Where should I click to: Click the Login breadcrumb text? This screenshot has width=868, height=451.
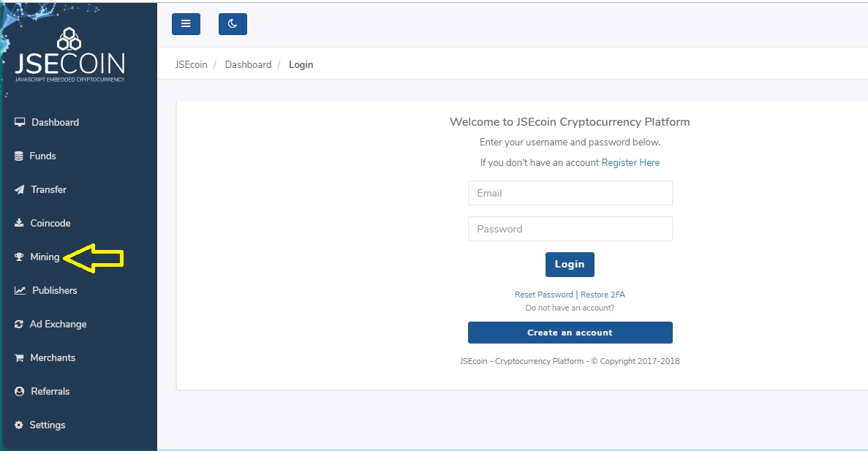[301, 65]
